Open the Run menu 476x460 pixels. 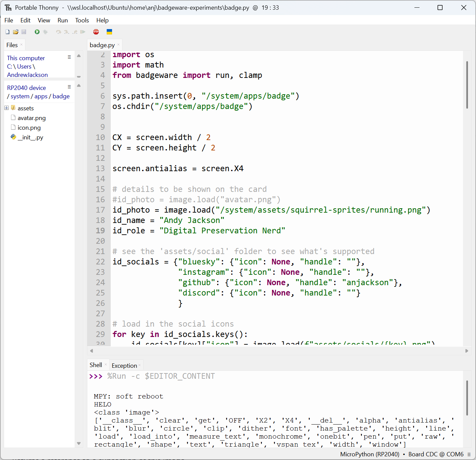[x=63, y=20]
